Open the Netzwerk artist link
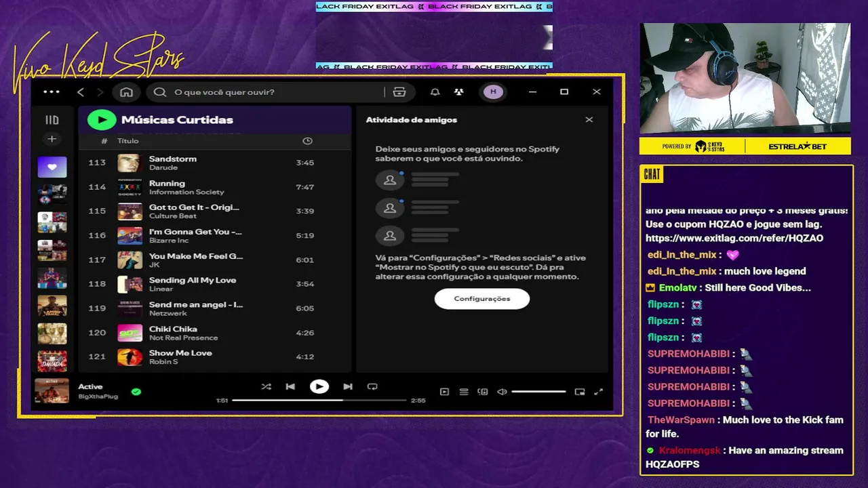The image size is (868, 488). [x=167, y=314]
